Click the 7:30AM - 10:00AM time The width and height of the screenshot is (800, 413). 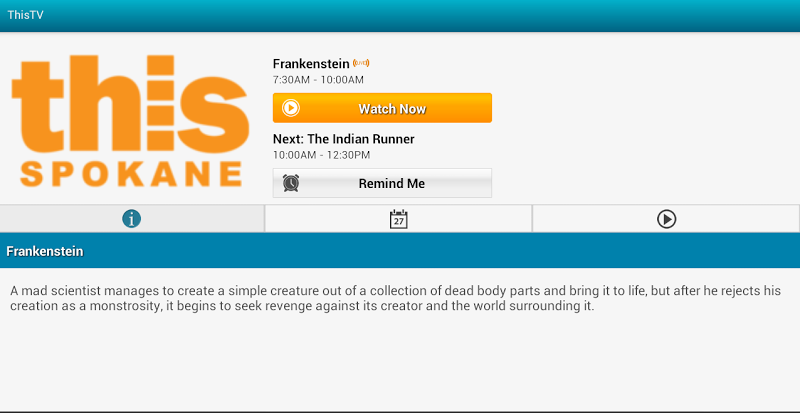click(318, 80)
